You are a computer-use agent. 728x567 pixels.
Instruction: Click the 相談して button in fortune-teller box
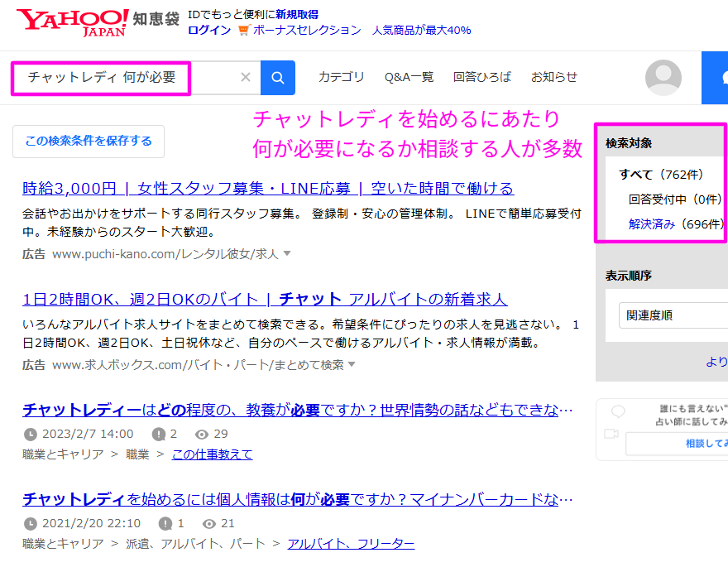677,444
